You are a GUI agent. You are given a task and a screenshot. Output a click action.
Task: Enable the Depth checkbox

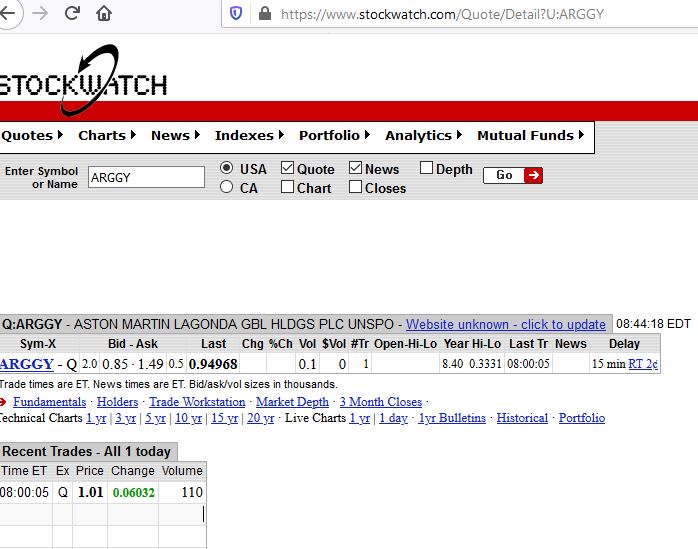tap(426, 168)
